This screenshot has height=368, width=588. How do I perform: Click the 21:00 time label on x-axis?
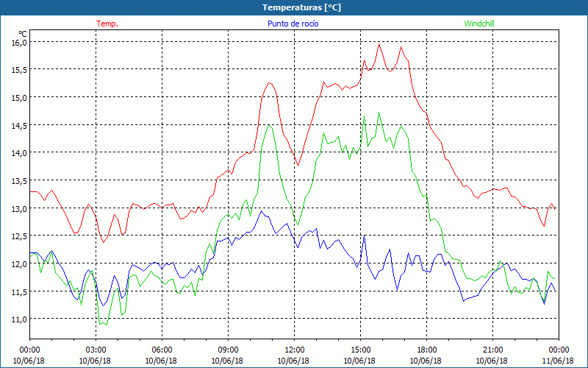[492, 350]
